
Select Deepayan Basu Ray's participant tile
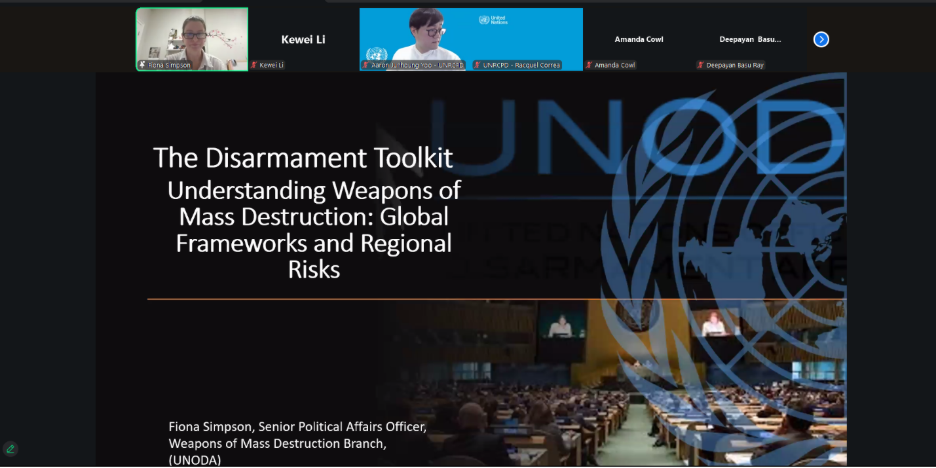coord(750,40)
